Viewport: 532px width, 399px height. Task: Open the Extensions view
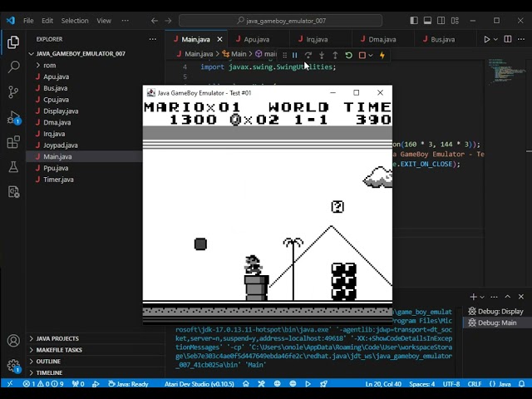[x=13, y=142]
